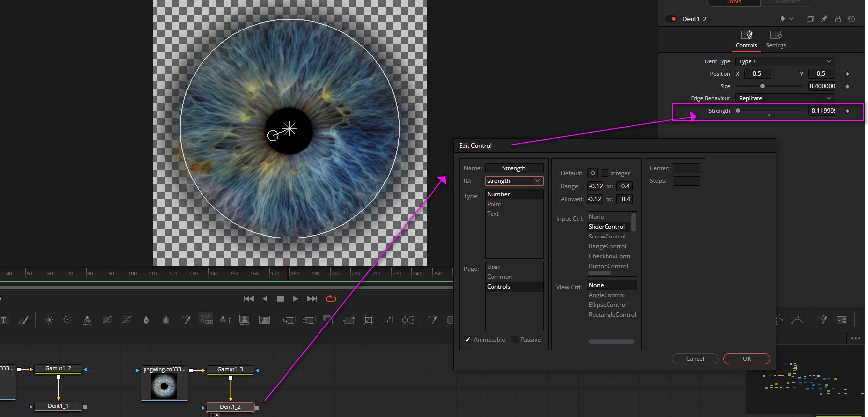Choose User in the Page list
Screen dimensions: 868x417
click(x=514, y=267)
